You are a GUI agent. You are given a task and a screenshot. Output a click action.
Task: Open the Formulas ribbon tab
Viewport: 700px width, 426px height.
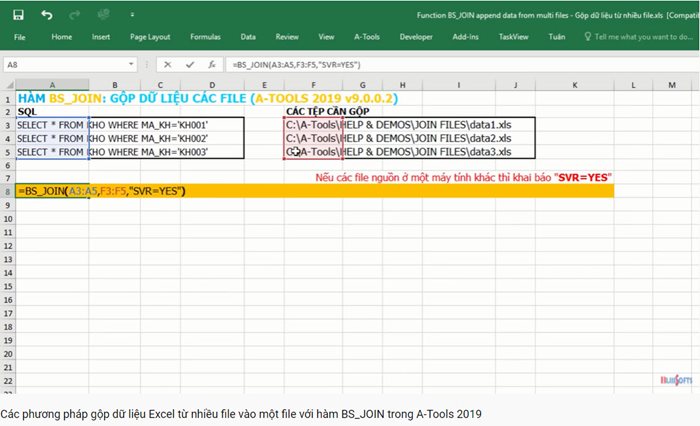point(205,37)
